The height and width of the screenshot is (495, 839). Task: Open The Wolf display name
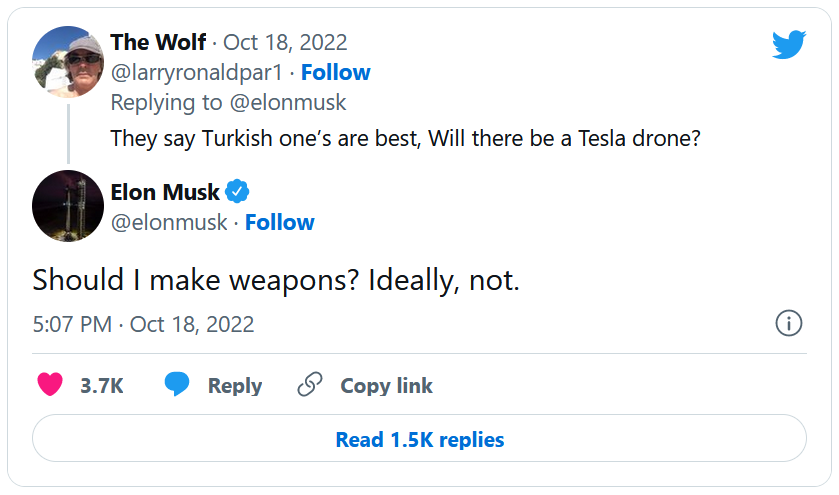pos(159,42)
